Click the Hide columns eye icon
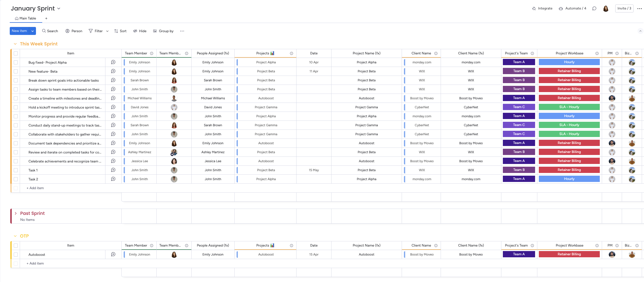 tap(135, 31)
